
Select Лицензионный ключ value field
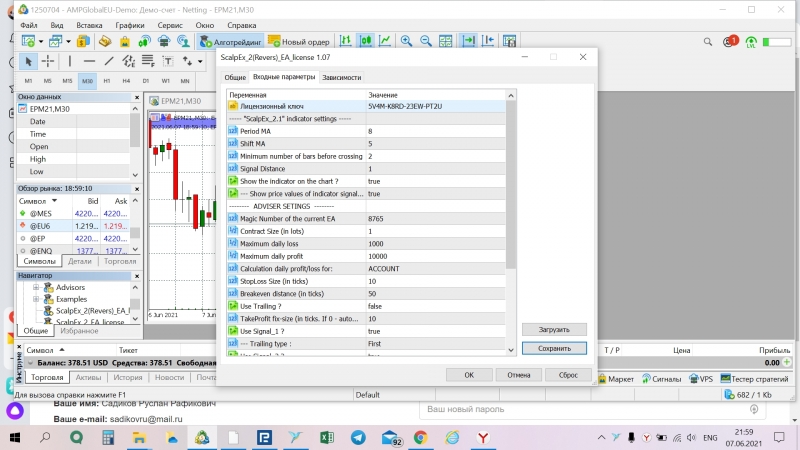pos(436,106)
